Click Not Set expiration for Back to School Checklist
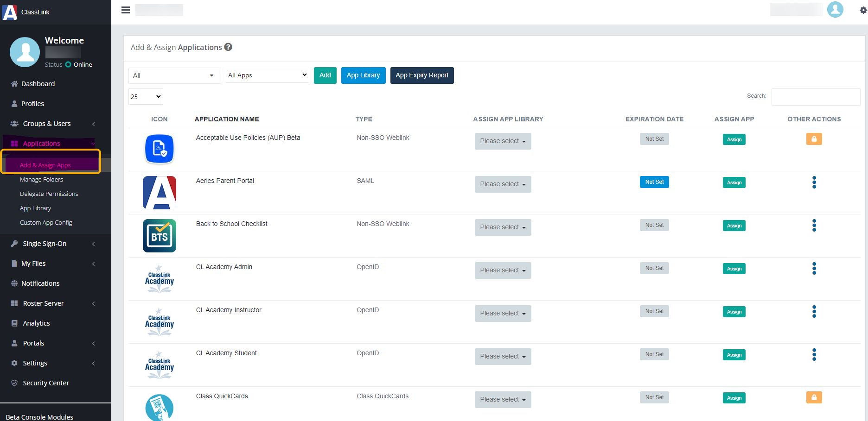The height and width of the screenshot is (421, 868). pyautogui.click(x=654, y=225)
